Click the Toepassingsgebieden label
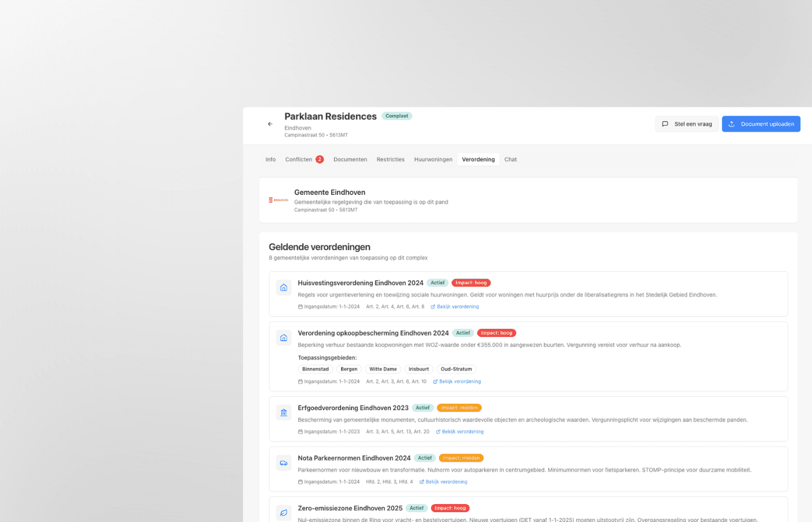 coord(328,358)
